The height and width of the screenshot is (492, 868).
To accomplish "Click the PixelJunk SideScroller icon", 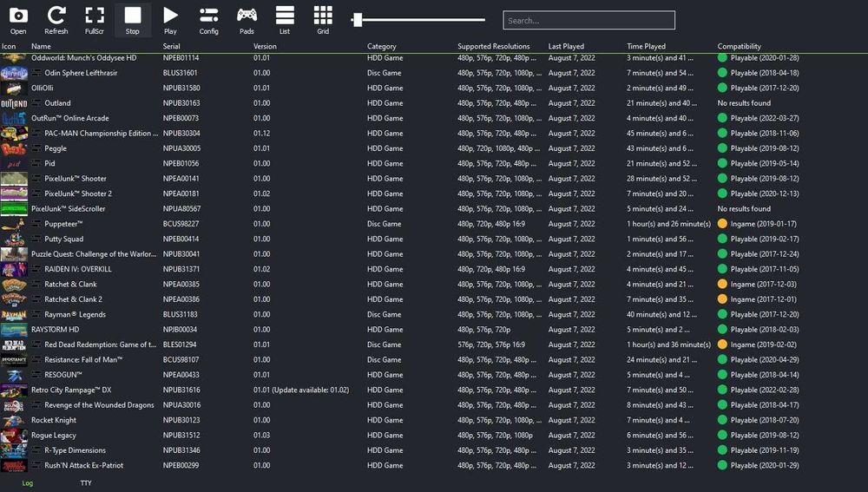I will tap(14, 208).
